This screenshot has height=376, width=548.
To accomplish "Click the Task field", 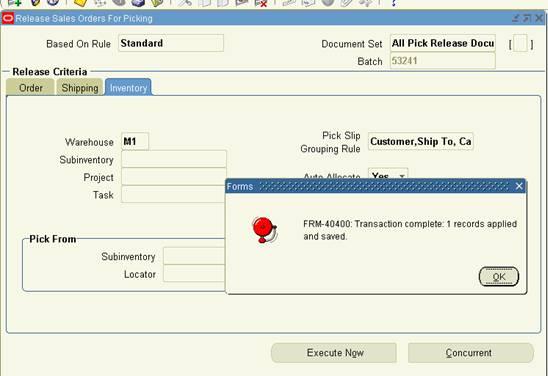I will [174, 194].
